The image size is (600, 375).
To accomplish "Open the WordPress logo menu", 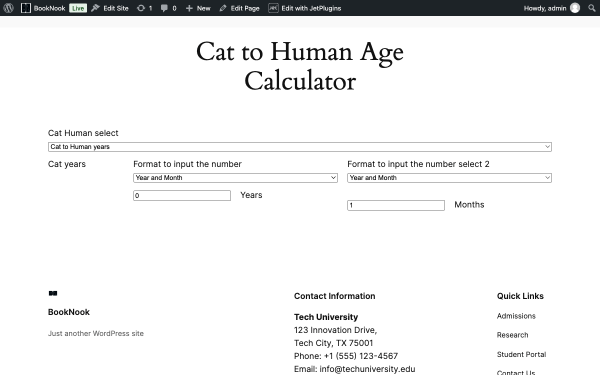I will pyautogui.click(x=8, y=8).
